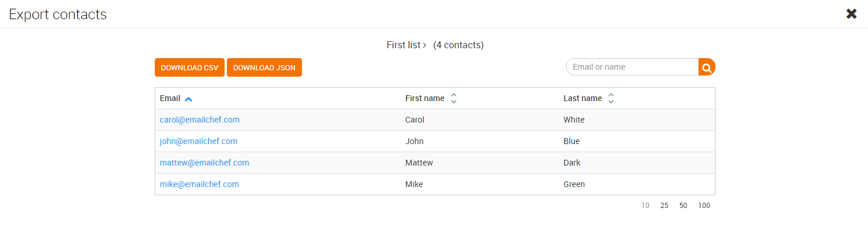Sort by Last name arrows icon
Image resolution: width=868 pixels, height=237 pixels.
(611, 99)
